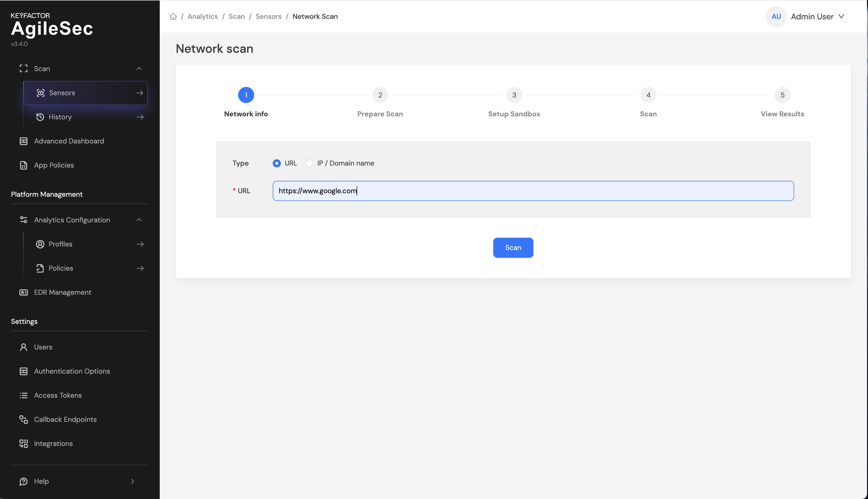Open Authentication Options menu item
868x499 pixels.
click(72, 371)
